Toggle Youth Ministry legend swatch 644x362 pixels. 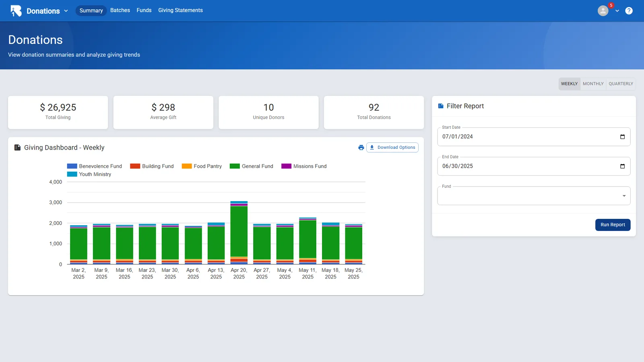[x=72, y=174]
